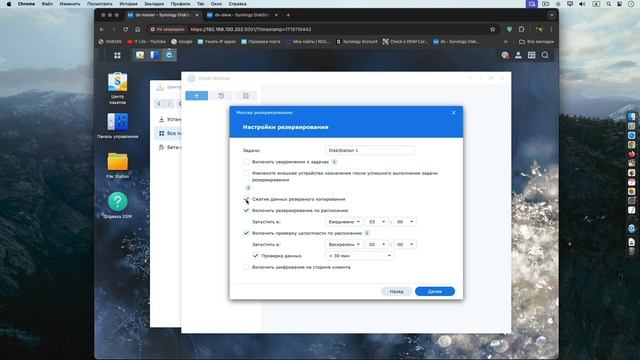Close the backup wizard dialog
Screen dimensions: 640x360
[x=453, y=113]
